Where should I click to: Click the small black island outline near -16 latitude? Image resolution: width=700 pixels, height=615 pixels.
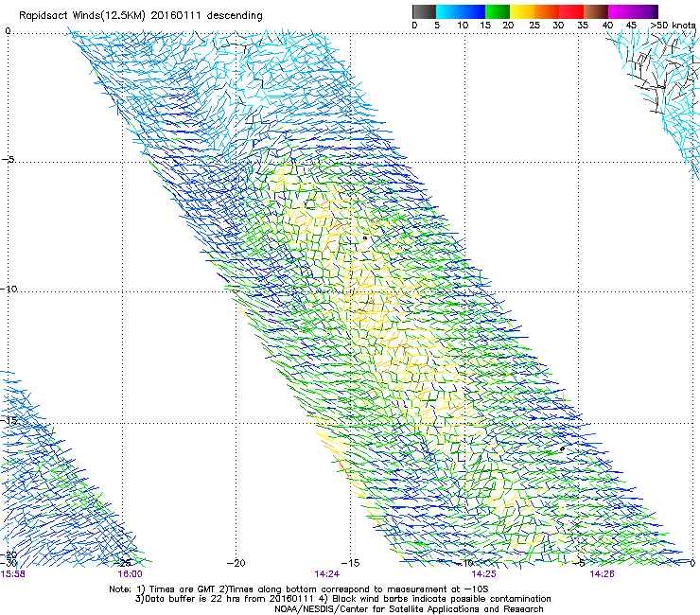coord(562,448)
